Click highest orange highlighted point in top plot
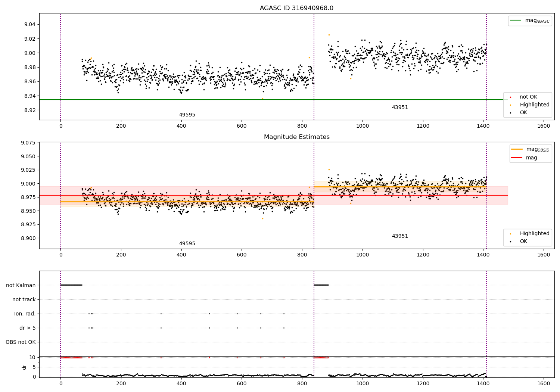This screenshot has height=392, width=560. point(329,35)
